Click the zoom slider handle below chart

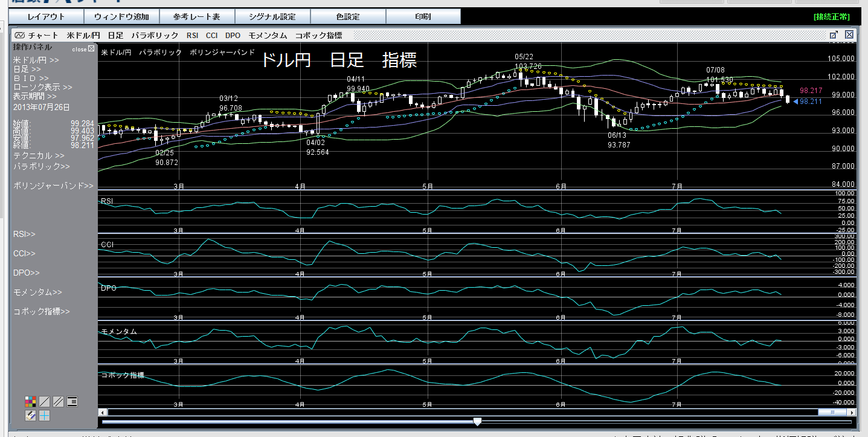(x=477, y=421)
